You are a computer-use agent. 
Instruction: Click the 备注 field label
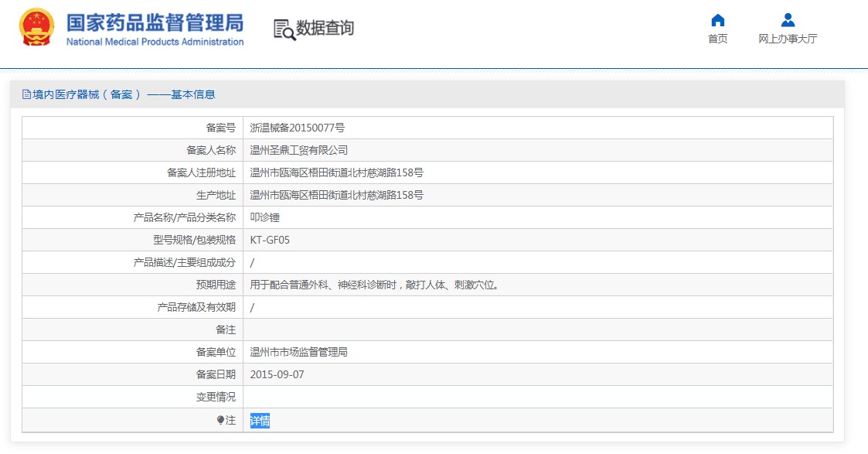pos(226,329)
